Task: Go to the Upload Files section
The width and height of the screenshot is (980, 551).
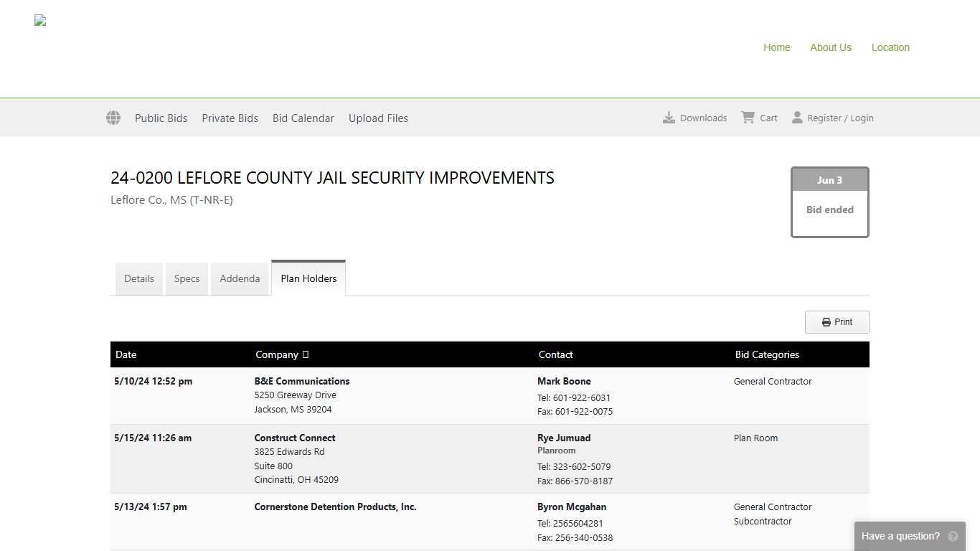Action: point(378,118)
